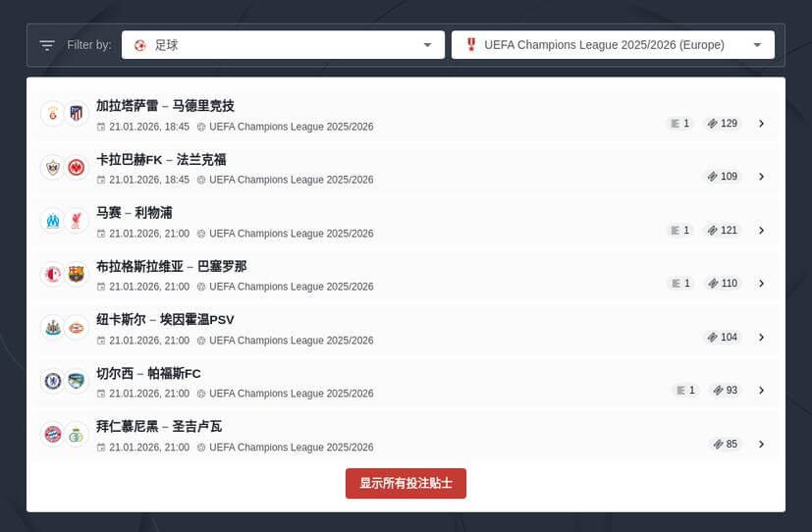Click the 显示所有投注贴士 button

pos(406,484)
